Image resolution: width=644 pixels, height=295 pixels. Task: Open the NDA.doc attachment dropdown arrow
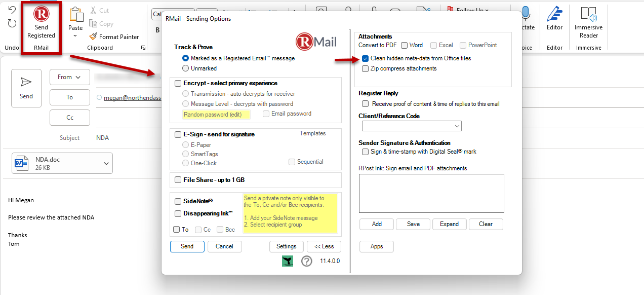point(106,163)
